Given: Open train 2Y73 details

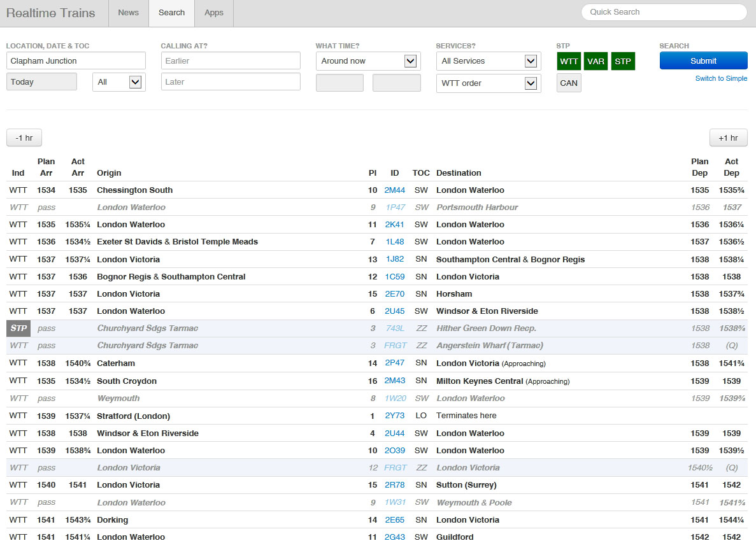Looking at the screenshot, I should point(395,416).
